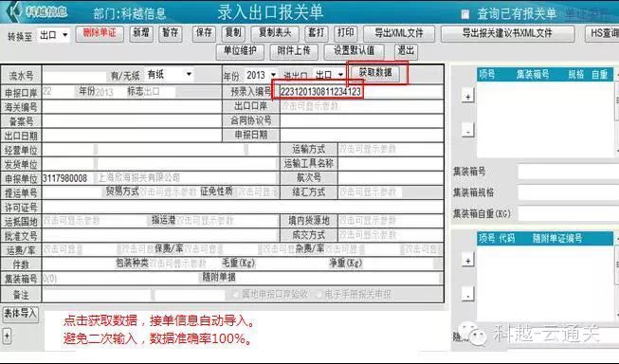Click the 预录入编号 input field
Image resolution: width=619 pixels, height=364 pixels.
coord(361,92)
